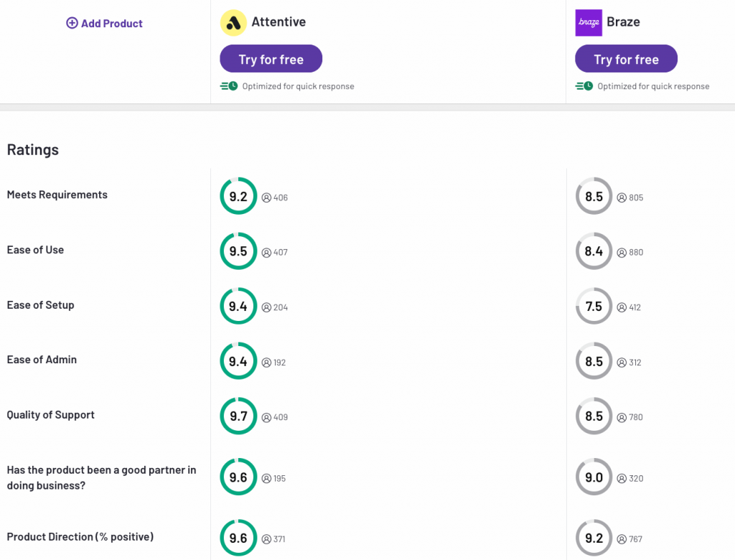Click reviewer icon next to Attentive's 406 count
This screenshot has height=560, width=735.
point(266,197)
